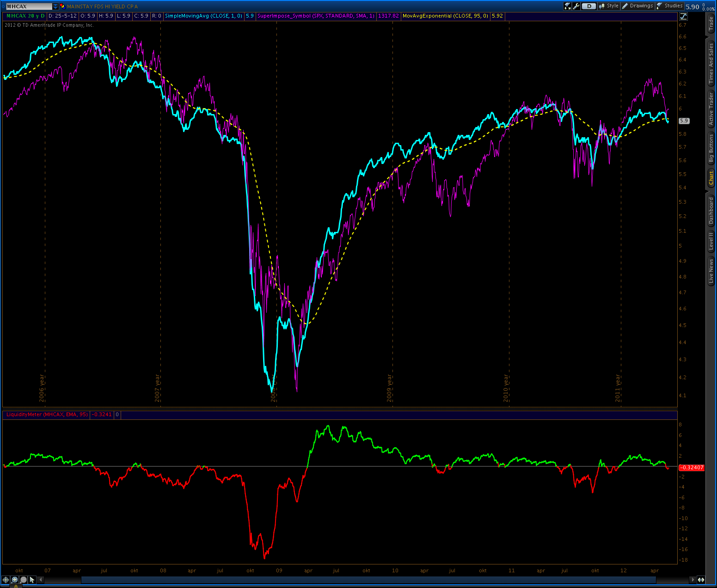This screenshot has height=588, width=717.
Task: Click the reset scroll icon at bottom right
Action: [701, 580]
